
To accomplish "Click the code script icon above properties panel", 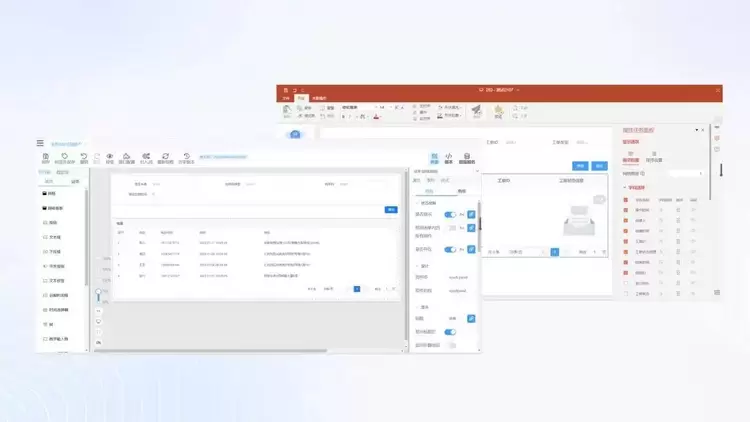I will point(449,157).
